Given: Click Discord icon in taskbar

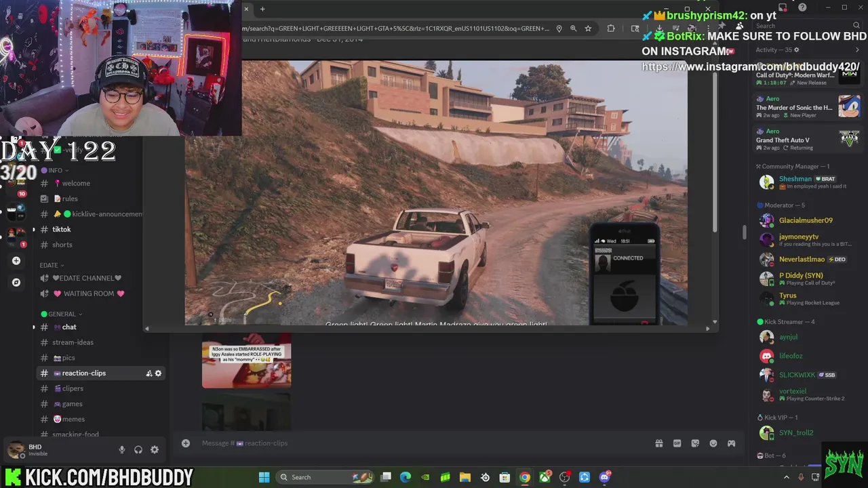Looking at the screenshot, I should pos(604,477).
